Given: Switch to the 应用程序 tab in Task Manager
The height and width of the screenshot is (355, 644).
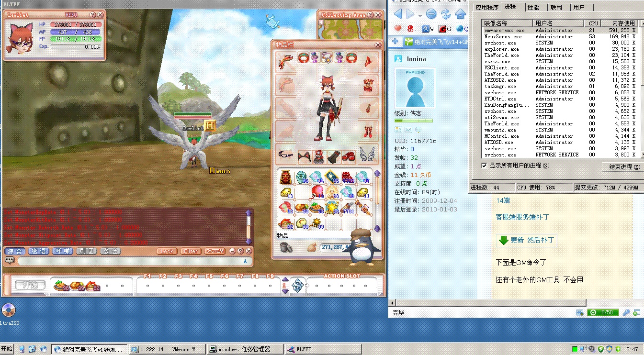Looking at the screenshot, I should click(x=487, y=7).
